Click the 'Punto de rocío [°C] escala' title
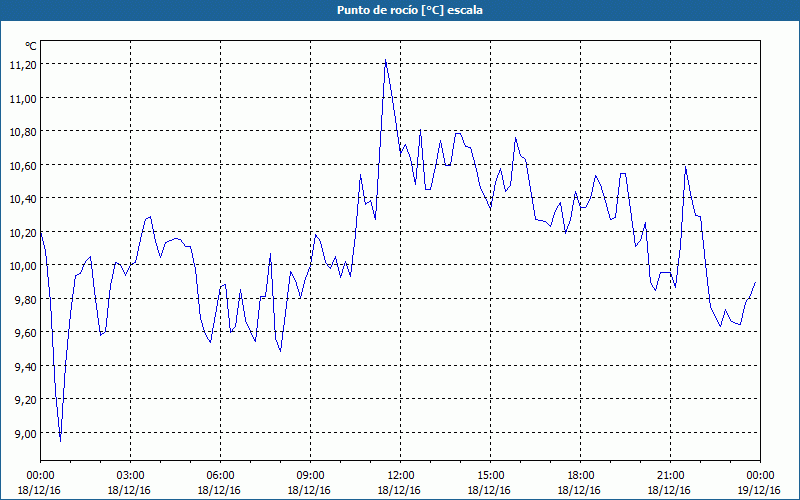800x500 pixels. 410,10
